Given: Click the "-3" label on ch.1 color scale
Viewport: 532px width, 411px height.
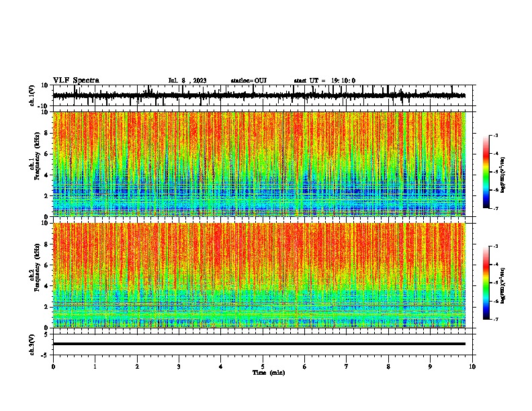Looking at the screenshot, I should pyautogui.click(x=496, y=135).
